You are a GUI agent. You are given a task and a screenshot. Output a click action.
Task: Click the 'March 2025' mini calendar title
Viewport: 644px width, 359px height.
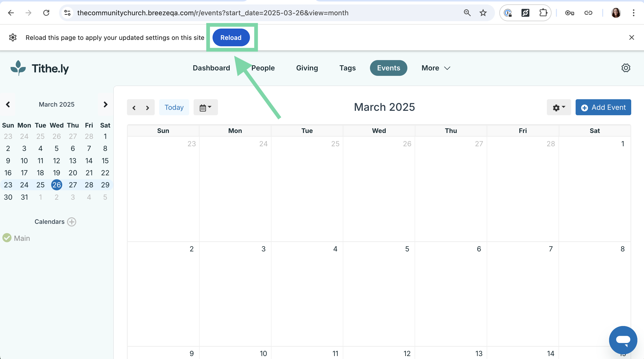click(x=57, y=104)
